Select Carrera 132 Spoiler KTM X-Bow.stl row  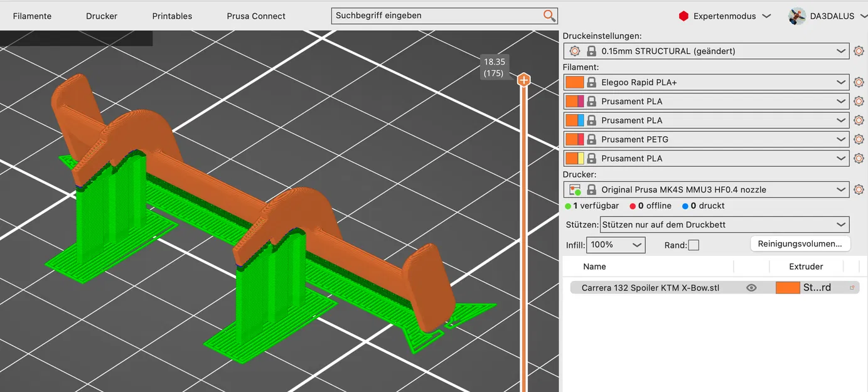(714, 288)
